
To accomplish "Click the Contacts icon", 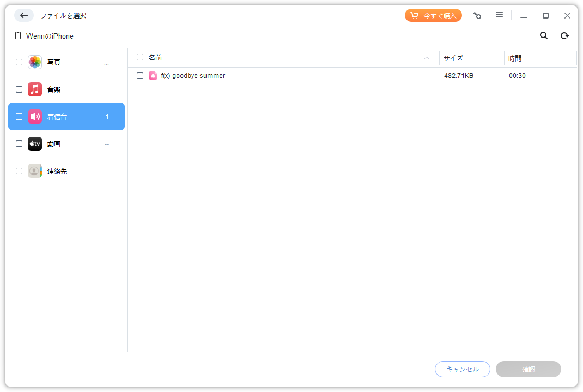I will (35, 171).
